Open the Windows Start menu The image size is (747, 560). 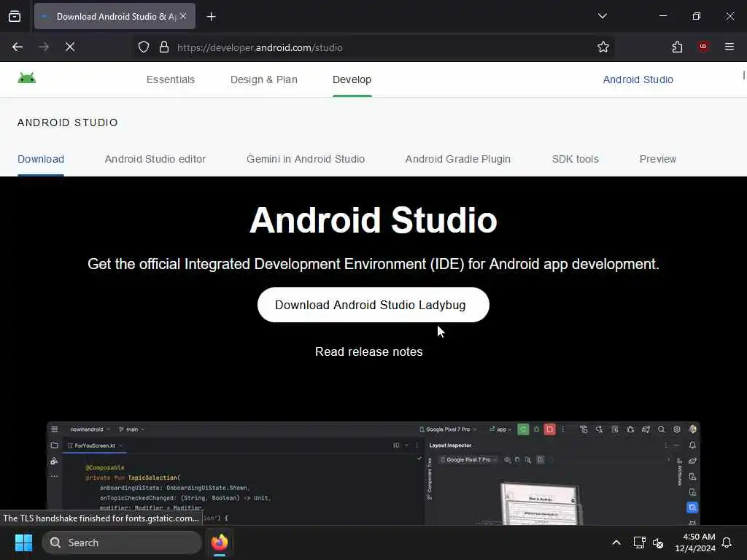pos(24,542)
